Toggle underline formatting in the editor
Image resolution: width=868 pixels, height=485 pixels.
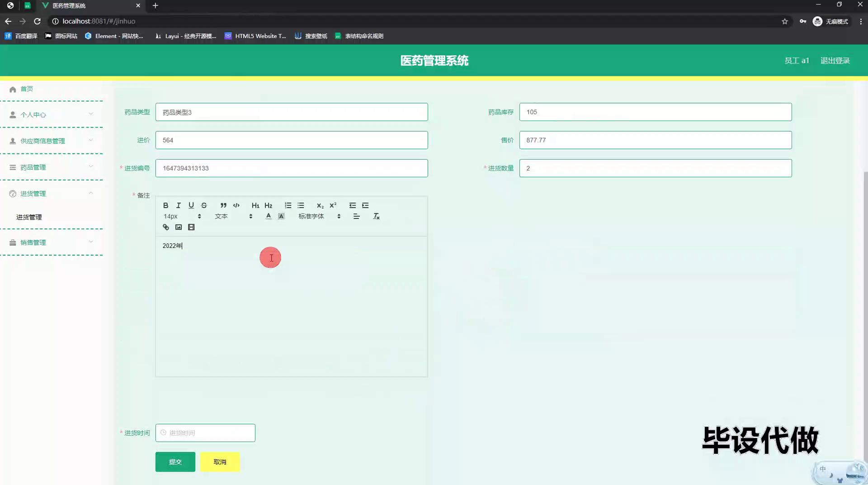191,205
